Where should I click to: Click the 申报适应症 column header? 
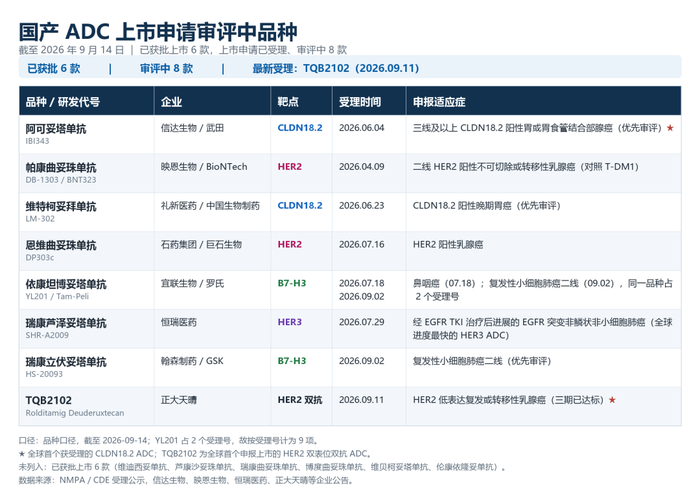click(439, 102)
